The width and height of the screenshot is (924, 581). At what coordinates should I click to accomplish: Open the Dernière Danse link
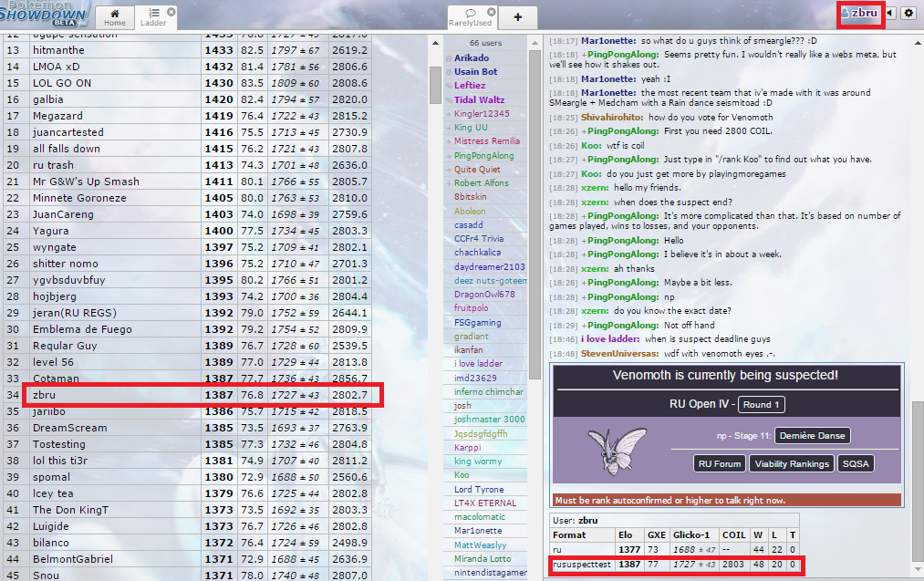point(813,436)
